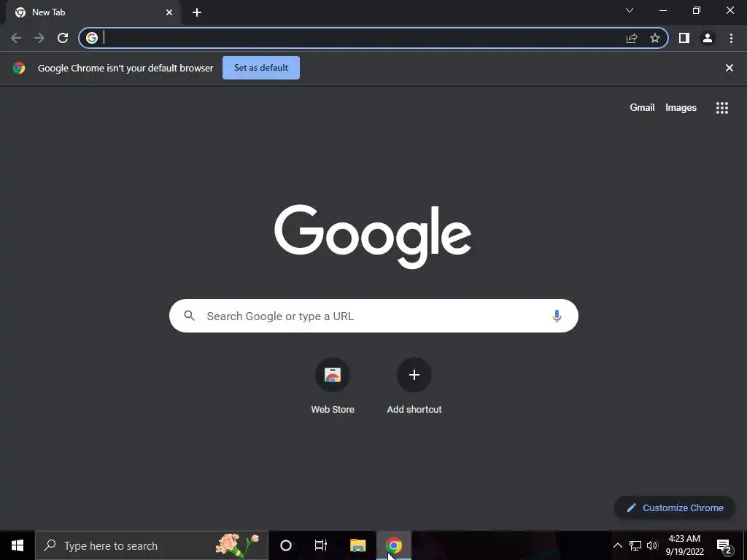Viewport: 747px width, 560px height.
Task: Open the Web Store shortcut
Action: (333, 386)
